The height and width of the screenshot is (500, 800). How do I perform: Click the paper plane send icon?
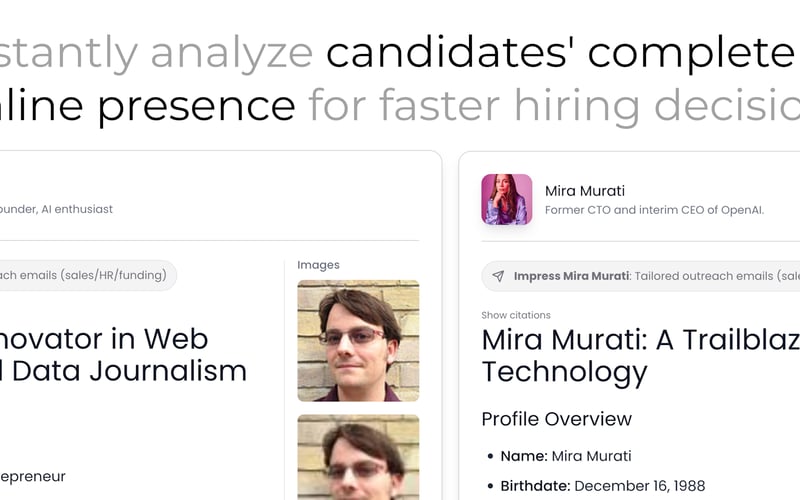[x=498, y=276]
